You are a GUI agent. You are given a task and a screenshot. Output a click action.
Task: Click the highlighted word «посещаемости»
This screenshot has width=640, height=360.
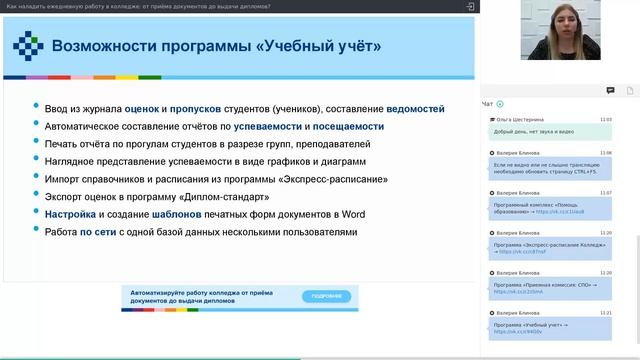click(348, 127)
